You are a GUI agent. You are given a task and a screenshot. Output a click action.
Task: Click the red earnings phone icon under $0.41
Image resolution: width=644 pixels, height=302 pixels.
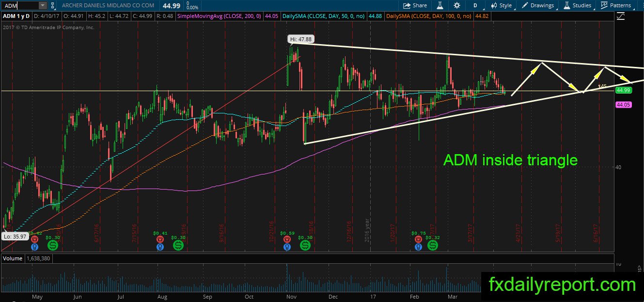pyautogui.click(x=160, y=238)
